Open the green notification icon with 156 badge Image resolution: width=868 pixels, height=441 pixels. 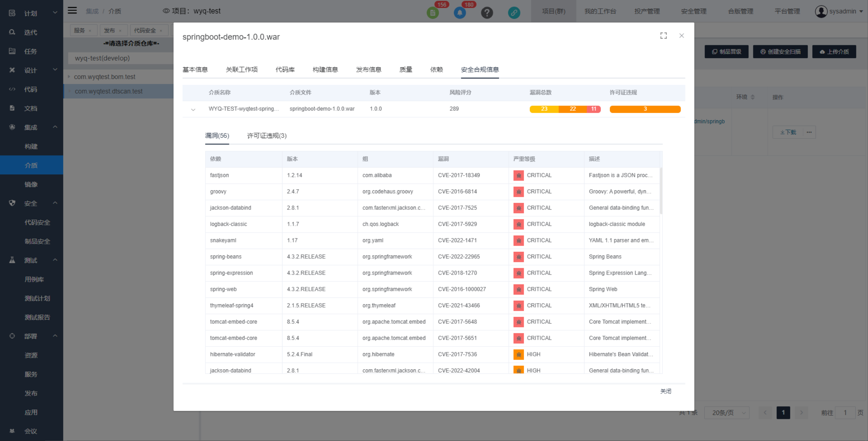click(x=433, y=13)
